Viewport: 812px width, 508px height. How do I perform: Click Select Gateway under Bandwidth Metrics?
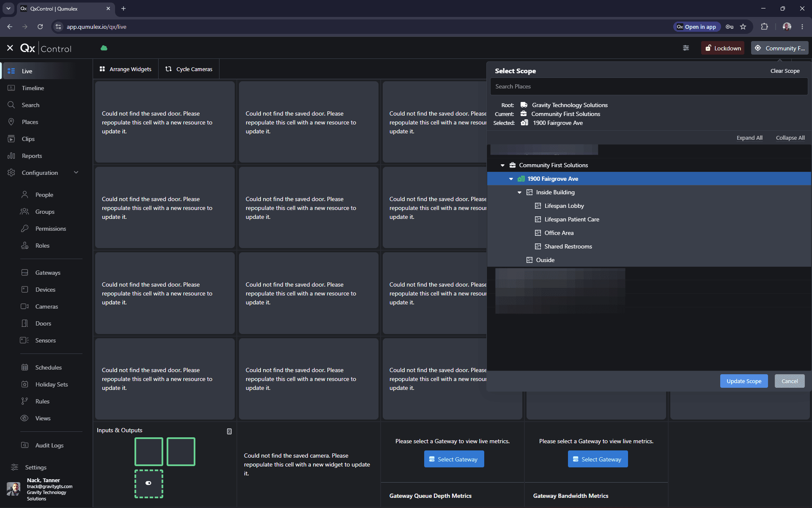coord(598,459)
